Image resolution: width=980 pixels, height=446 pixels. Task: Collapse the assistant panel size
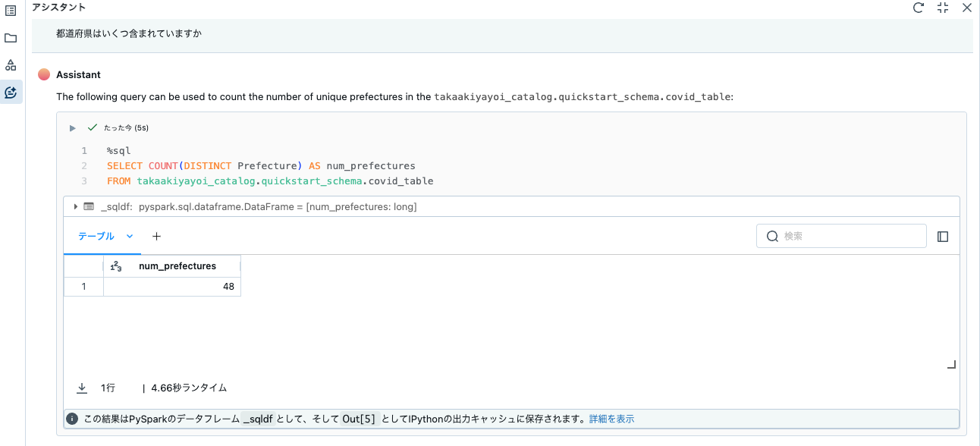click(x=943, y=8)
